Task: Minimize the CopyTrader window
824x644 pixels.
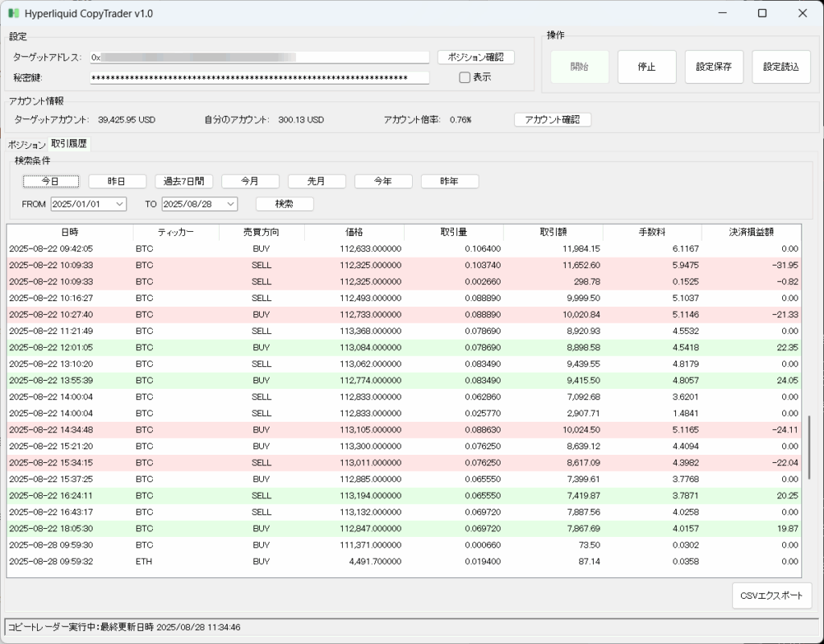Action: point(723,13)
